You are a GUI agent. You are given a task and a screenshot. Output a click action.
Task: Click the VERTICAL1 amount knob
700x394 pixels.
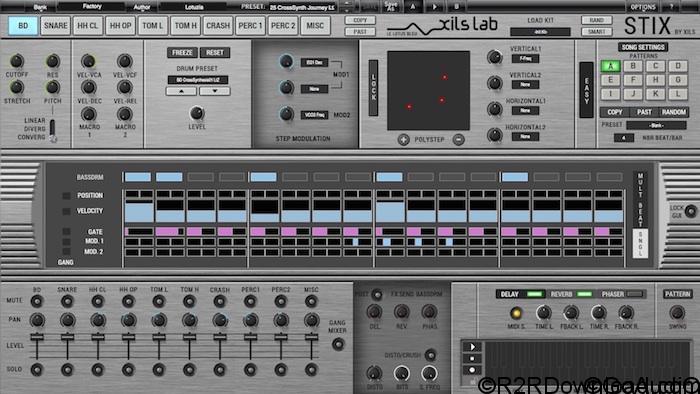(495, 57)
